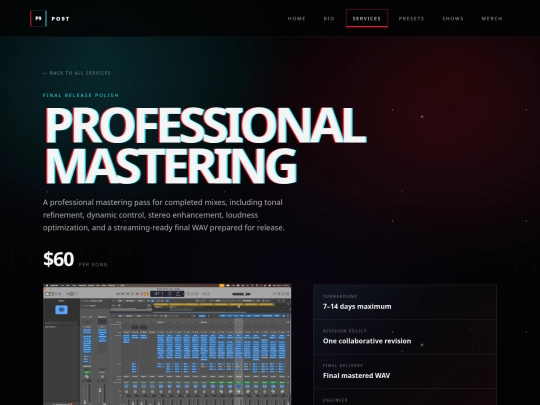Open the Bio nav item

[x=329, y=19]
